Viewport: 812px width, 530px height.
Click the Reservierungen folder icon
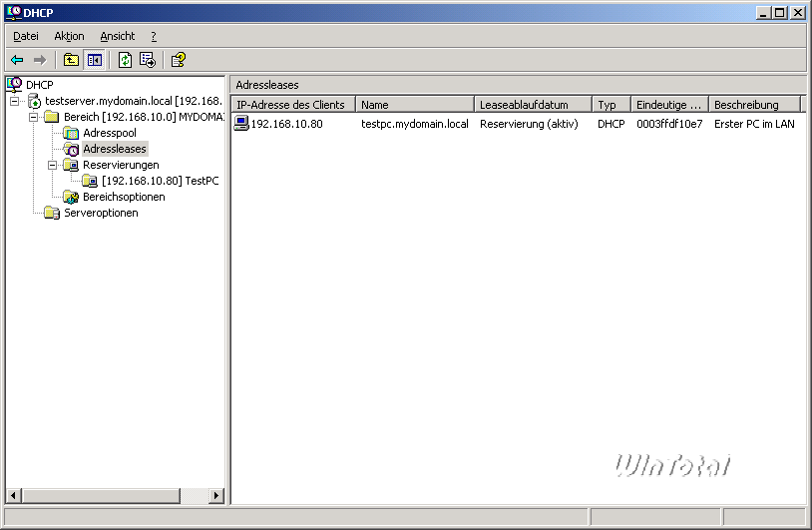[71, 166]
